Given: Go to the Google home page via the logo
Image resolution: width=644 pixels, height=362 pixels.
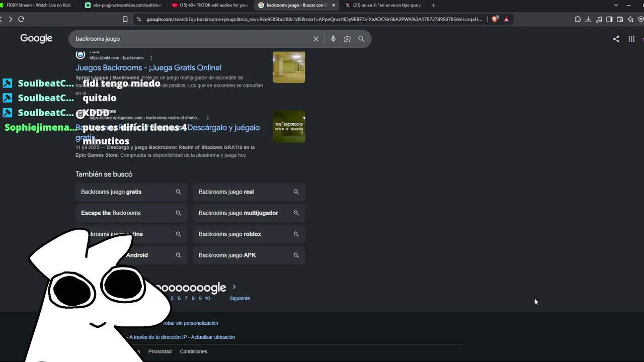Looking at the screenshot, I should [x=36, y=38].
